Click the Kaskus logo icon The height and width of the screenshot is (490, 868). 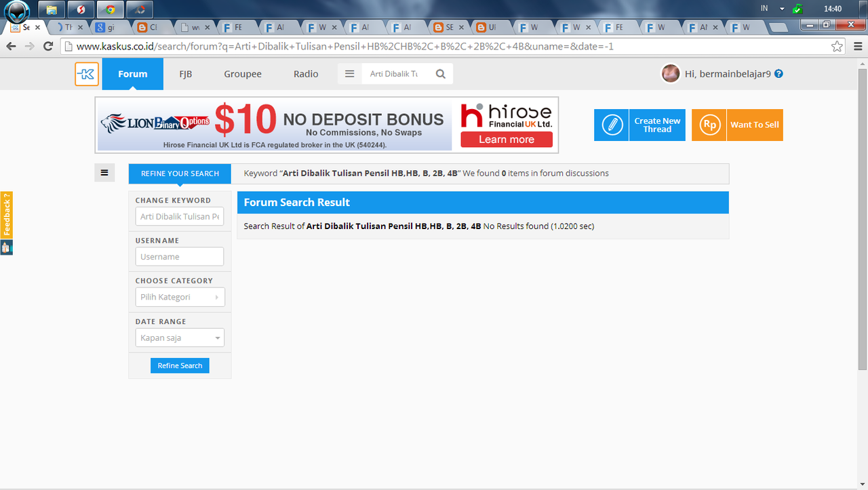click(87, 74)
